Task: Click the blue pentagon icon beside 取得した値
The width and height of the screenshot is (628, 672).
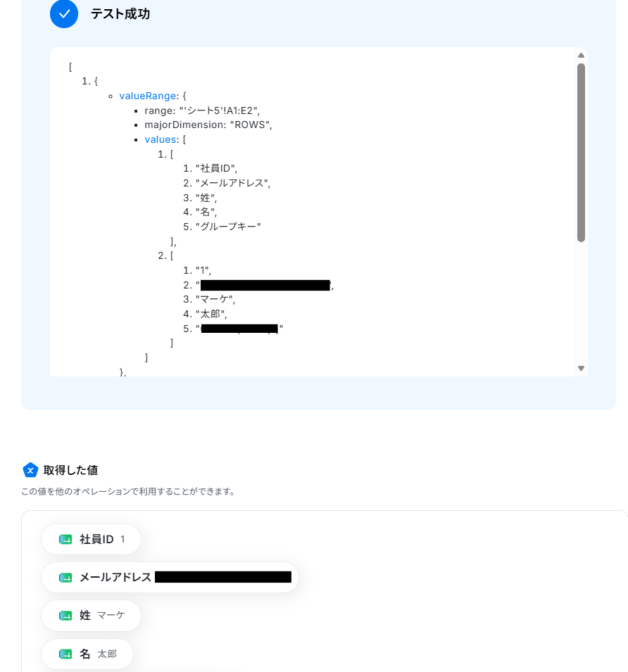Action: coord(30,470)
